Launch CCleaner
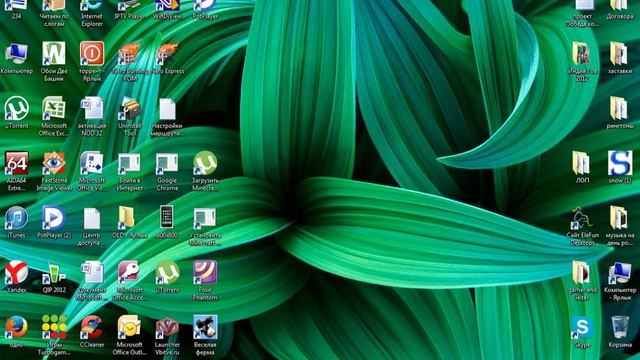640x360 pixels. click(x=92, y=331)
